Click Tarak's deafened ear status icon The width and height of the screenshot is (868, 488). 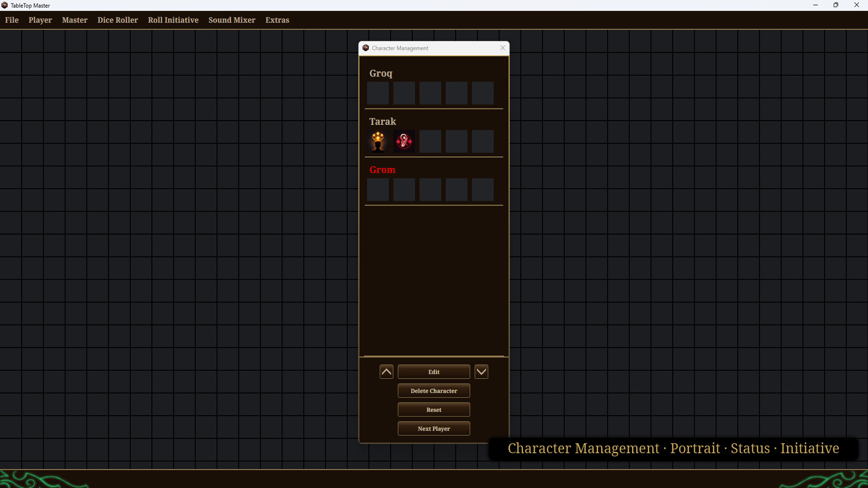click(404, 141)
